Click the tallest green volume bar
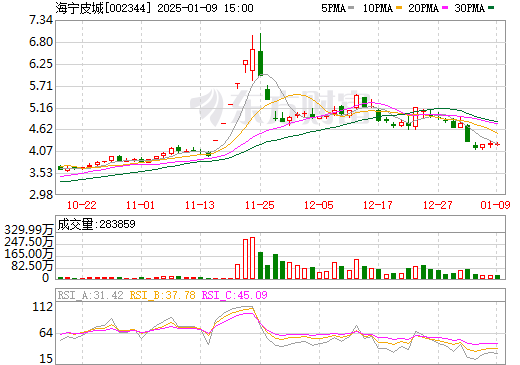 tap(260, 265)
